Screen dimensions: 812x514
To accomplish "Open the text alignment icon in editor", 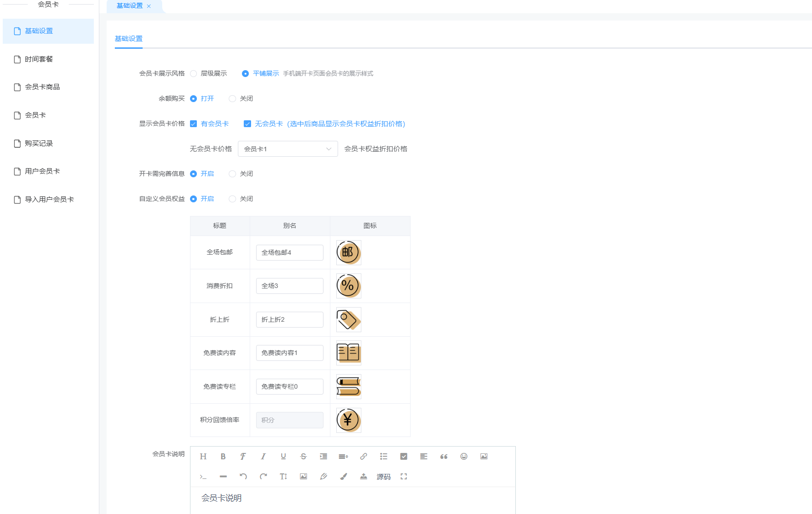I will pos(424,457).
